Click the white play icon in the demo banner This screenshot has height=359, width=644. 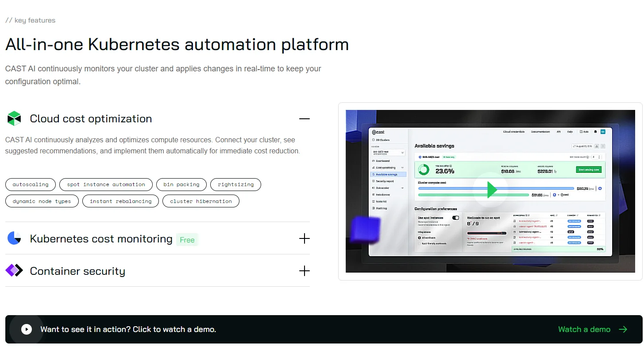[27, 329]
